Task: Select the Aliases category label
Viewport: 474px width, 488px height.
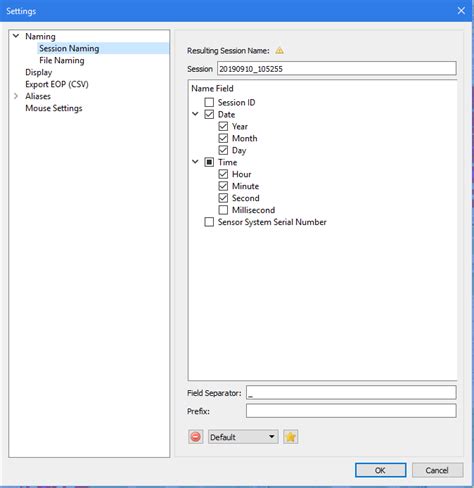Action: [38, 96]
